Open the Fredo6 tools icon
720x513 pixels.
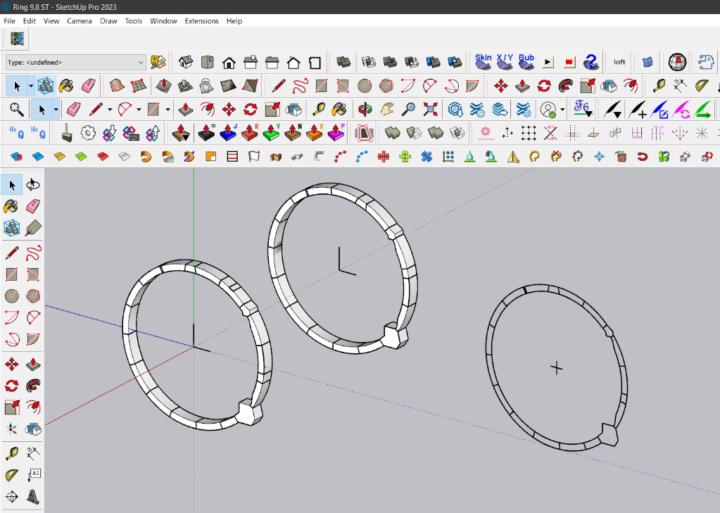coord(582,109)
